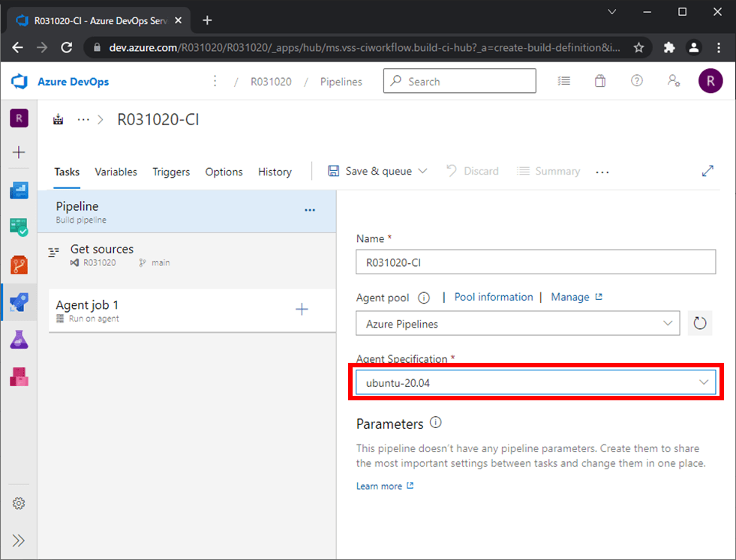Click the Discard button
The width and height of the screenshot is (736, 560).
[x=472, y=171]
